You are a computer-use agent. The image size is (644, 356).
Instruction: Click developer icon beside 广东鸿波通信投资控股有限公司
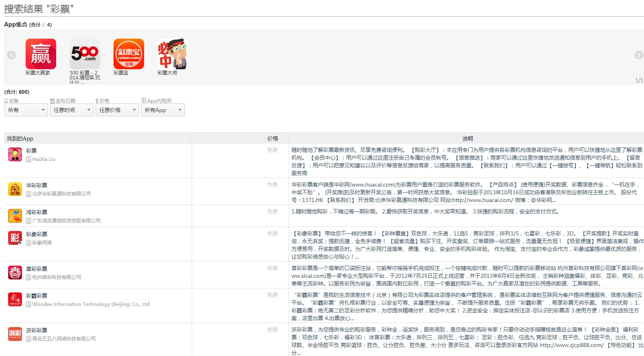click(28, 221)
